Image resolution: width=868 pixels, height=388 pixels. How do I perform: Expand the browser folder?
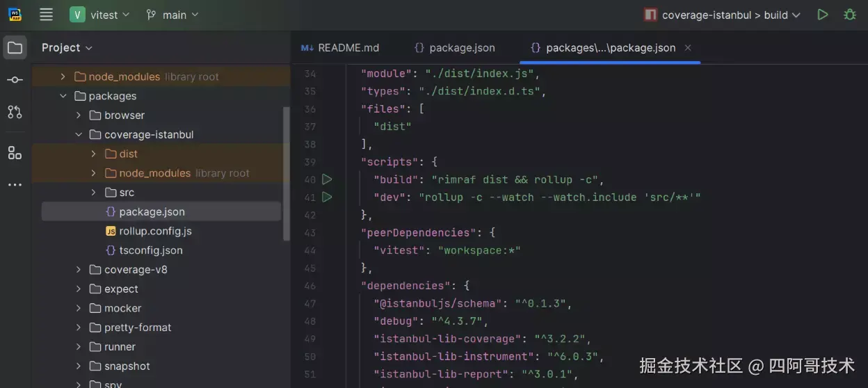click(79, 115)
